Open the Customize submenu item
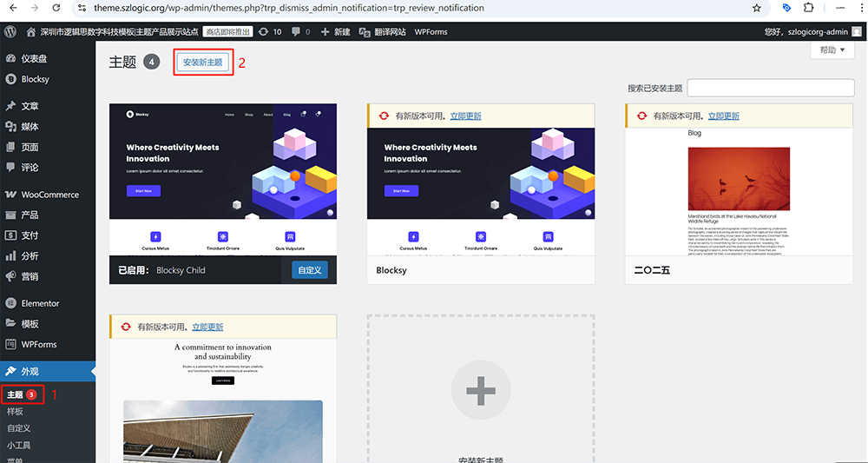Viewport: 868px width, 463px height. [x=19, y=428]
